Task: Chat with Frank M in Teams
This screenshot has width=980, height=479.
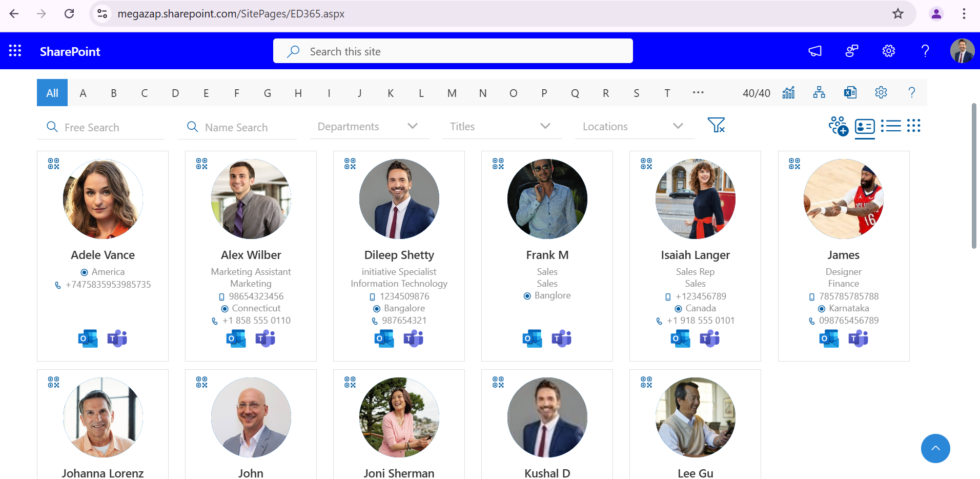Action: coord(562,338)
